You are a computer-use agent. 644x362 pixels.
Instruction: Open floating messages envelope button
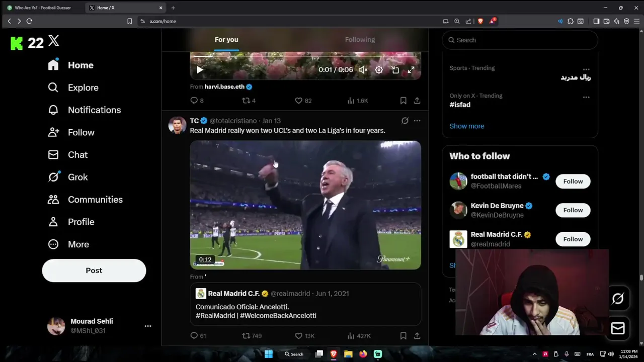[618, 328]
